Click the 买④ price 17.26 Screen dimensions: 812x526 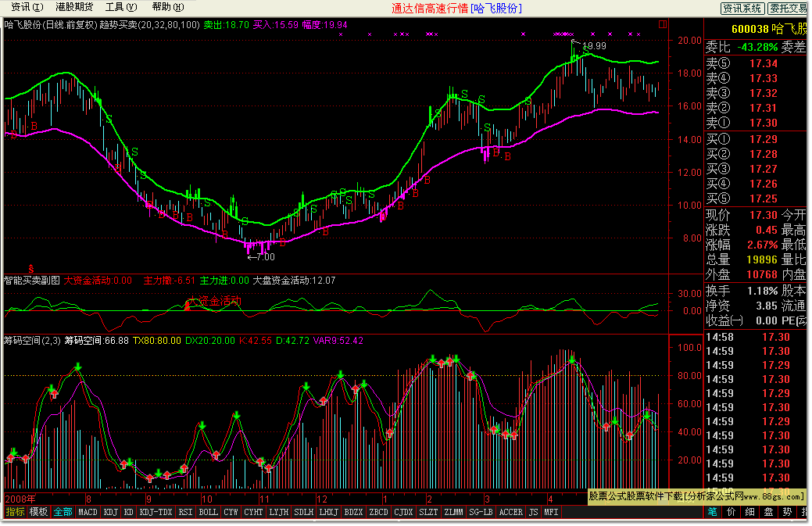pyautogui.click(x=764, y=184)
